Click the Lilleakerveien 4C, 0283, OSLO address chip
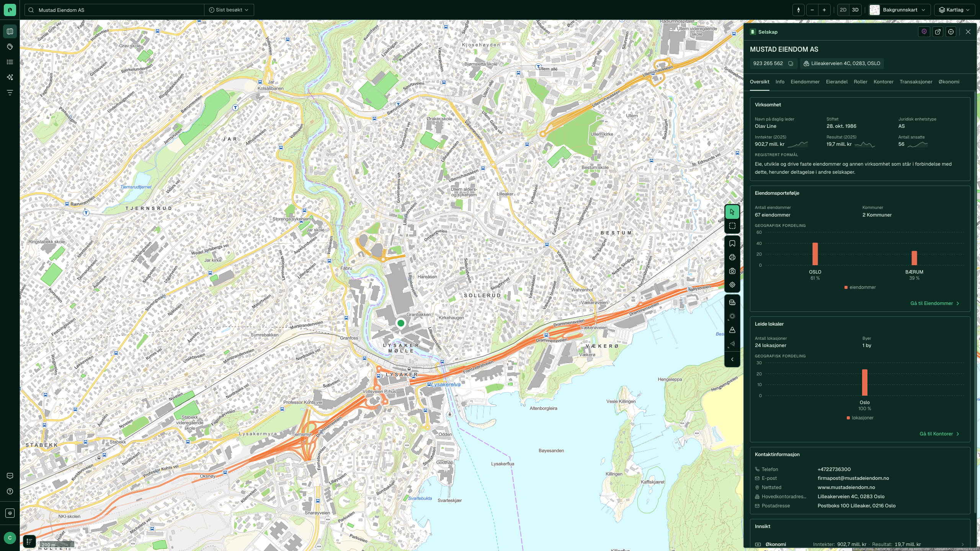Image resolution: width=980 pixels, height=551 pixels. [842, 64]
